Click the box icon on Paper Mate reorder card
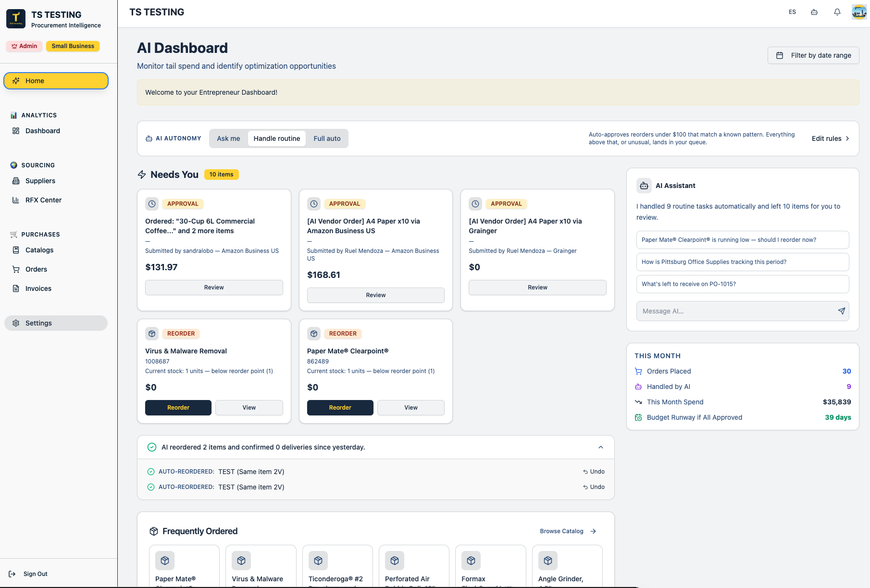The height and width of the screenshot is (588, 870). tap(314, 334)
